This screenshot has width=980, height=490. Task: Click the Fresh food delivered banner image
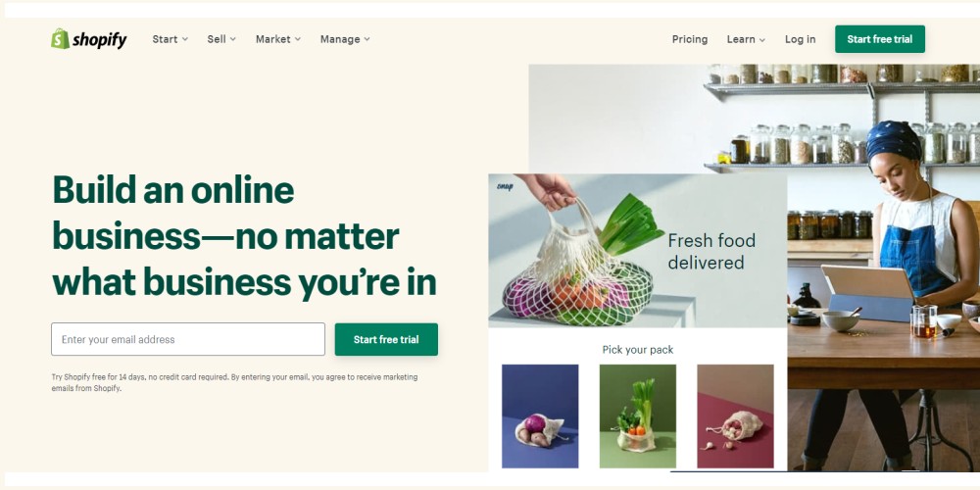click(638, 251)
